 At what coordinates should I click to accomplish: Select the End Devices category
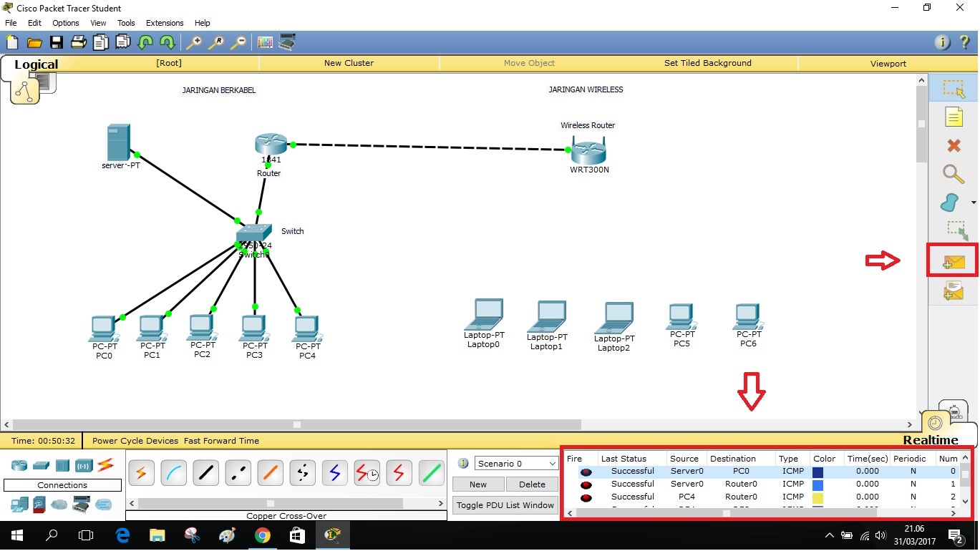19,504
